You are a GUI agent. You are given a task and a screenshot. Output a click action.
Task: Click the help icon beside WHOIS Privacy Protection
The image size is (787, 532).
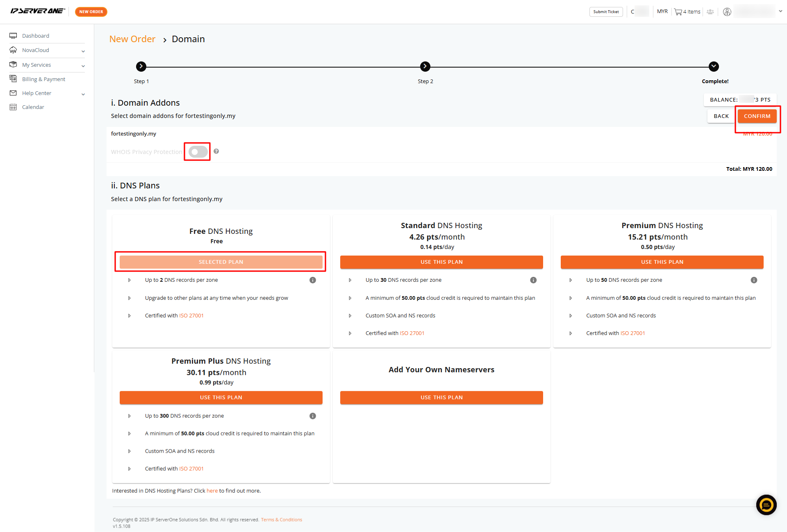216,152
